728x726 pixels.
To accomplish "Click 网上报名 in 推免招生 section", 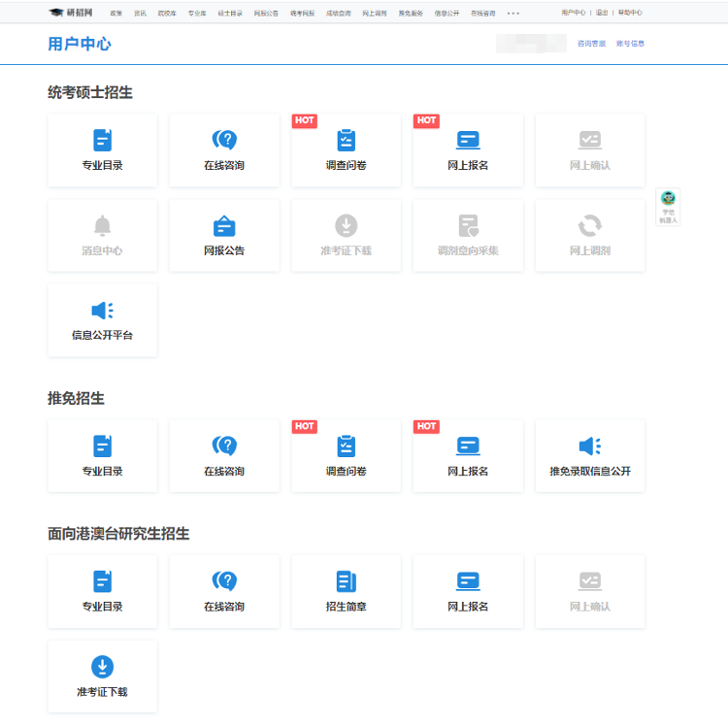I will tap(468, 456).
